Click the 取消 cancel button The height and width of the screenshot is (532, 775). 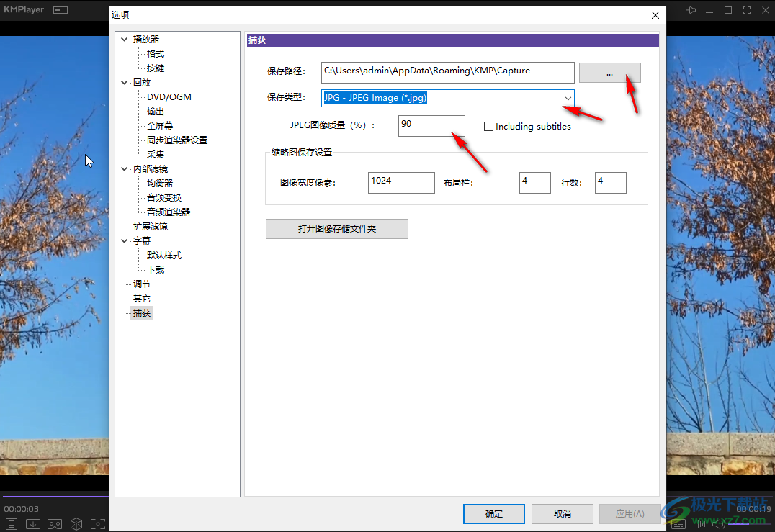[x=563, y=514]
